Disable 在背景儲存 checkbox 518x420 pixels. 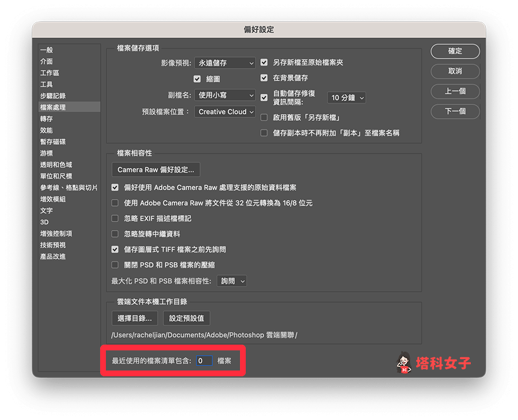point(264,78)
